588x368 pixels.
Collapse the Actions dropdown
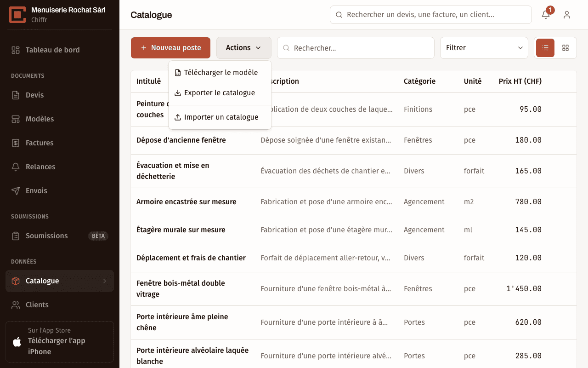click(244, 48)
